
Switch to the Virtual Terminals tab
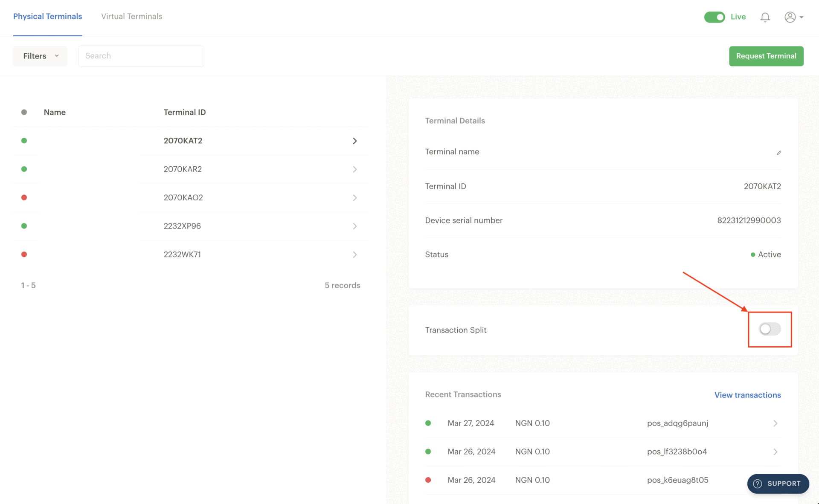(x=132, y=16)
